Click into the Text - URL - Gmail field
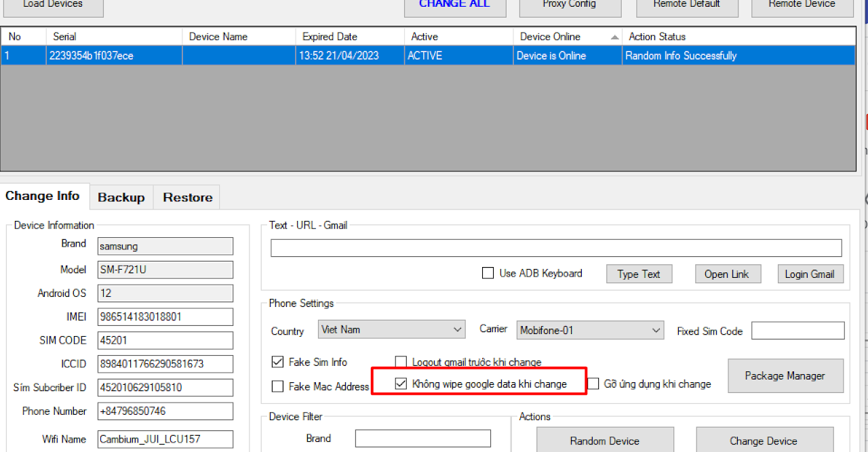The image size is (868, 452). (x=555, y=248)
